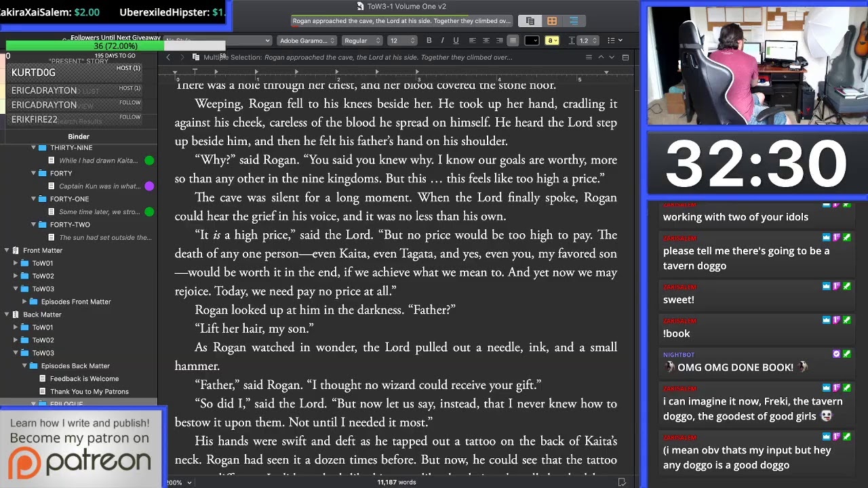Collapse the FORTY-TWO folder
The height and width of the screenshot is (488, 868).
click(x=33, y=225)
